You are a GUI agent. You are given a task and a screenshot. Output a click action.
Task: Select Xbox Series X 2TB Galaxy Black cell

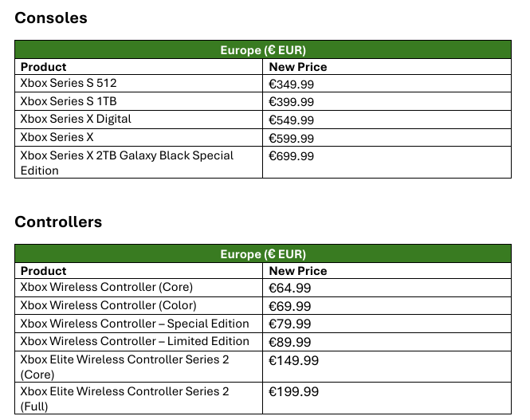[x=139, y=163]
